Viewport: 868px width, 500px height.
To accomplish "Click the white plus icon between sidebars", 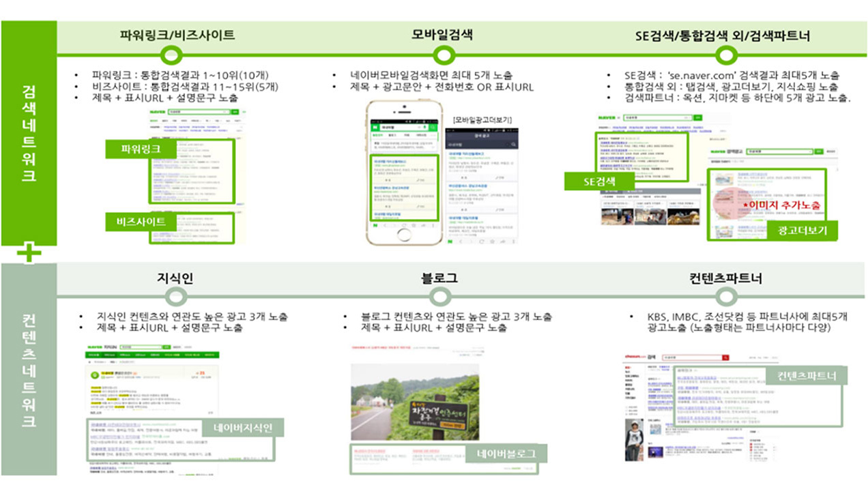I will [x=29, y=253].
